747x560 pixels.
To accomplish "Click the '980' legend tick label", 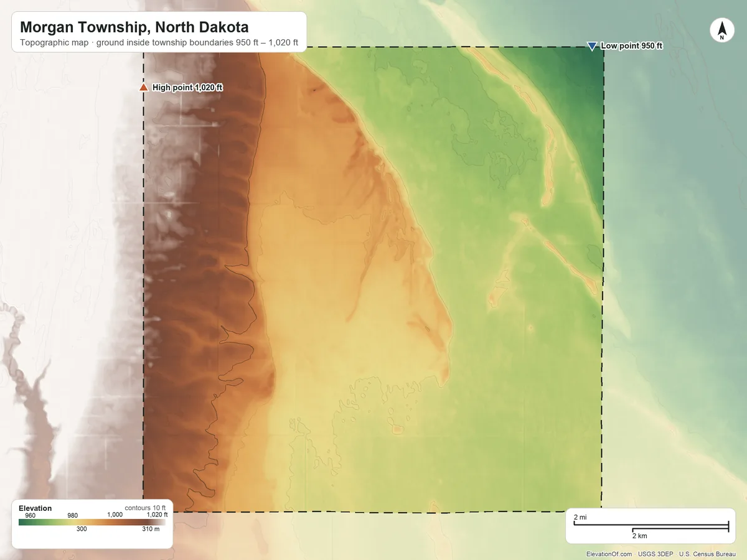I will click(73, 515).
